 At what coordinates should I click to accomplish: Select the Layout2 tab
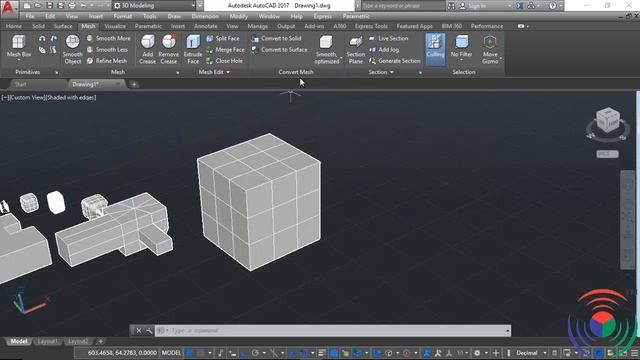78,341
